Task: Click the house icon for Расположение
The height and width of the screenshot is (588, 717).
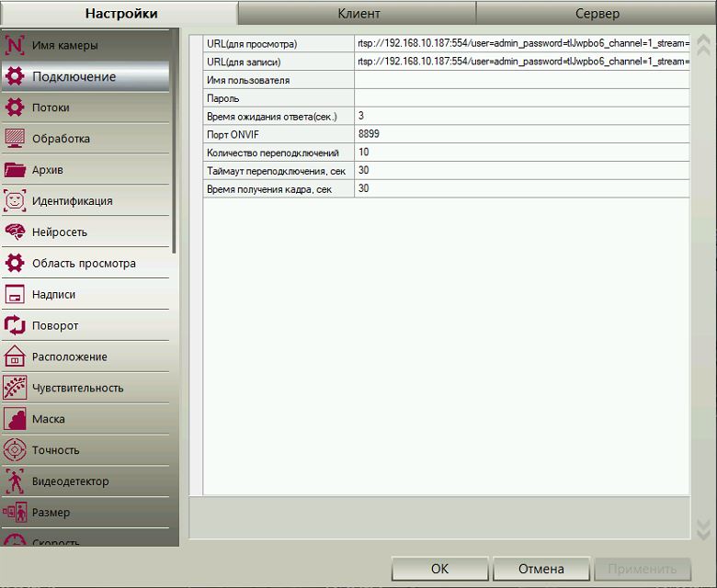Action: coord(15,356)
